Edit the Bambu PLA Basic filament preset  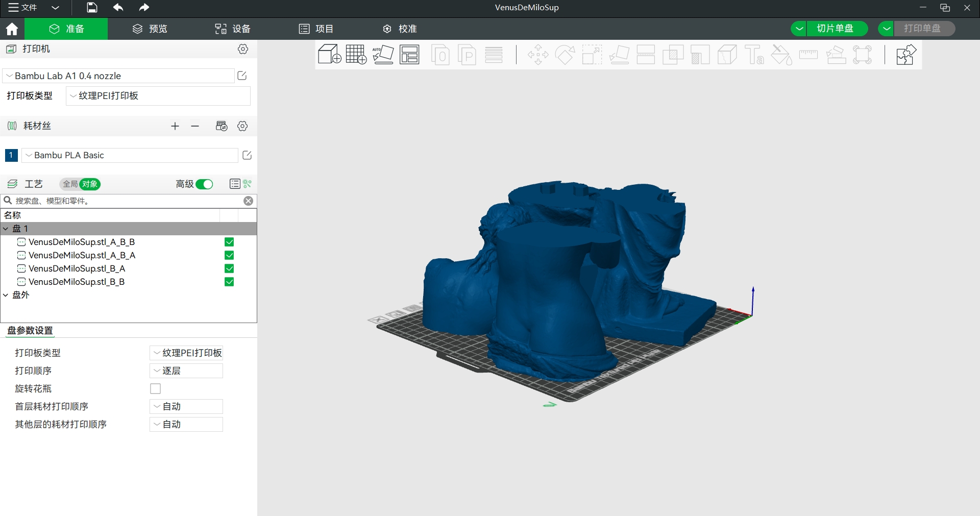pyautogui.click(x=247, y=155)
